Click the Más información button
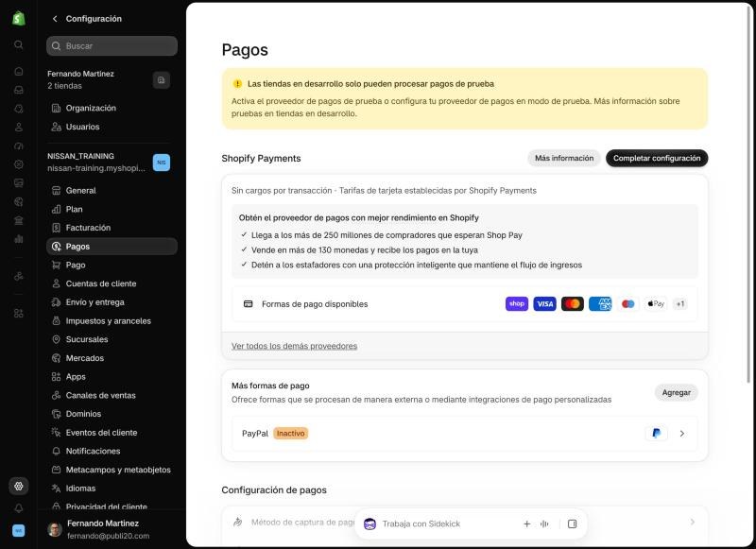The width and height of the screenshot is (756, 549). point(564,158)
